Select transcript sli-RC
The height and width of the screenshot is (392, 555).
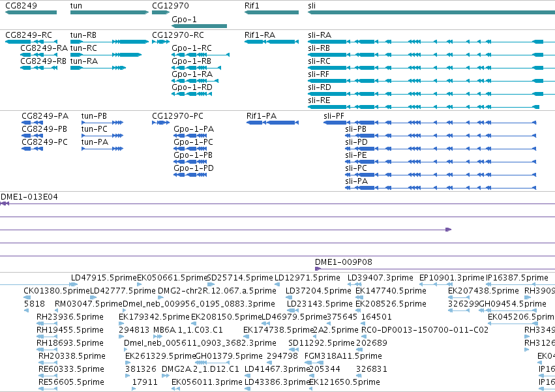(x=432, y=68)
